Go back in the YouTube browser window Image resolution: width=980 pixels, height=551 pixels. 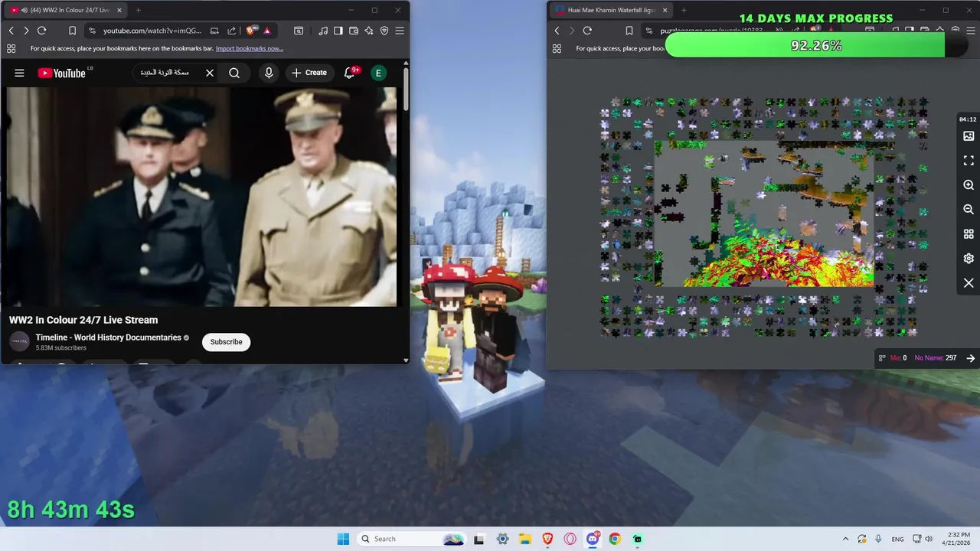click(x=11, y=31)
